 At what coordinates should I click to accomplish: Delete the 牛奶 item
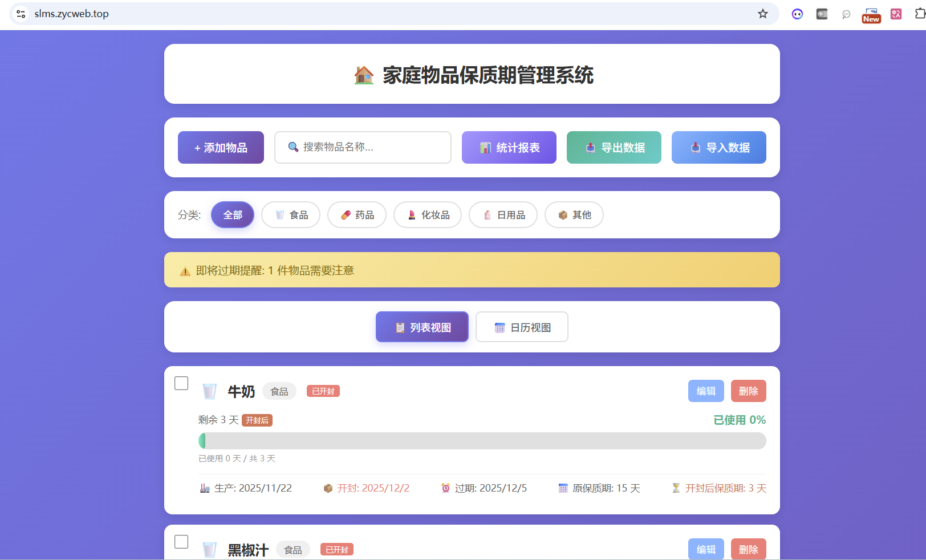click(749, 391)
